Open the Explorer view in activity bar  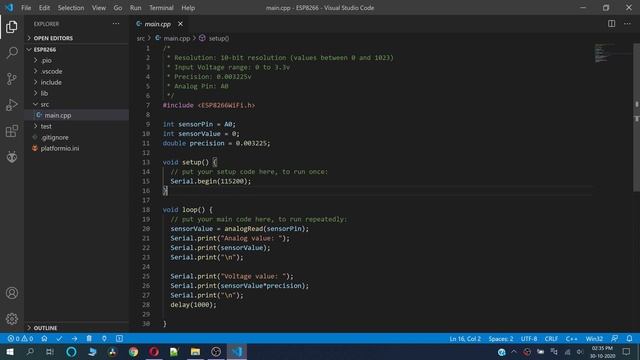tap(12, 27)
